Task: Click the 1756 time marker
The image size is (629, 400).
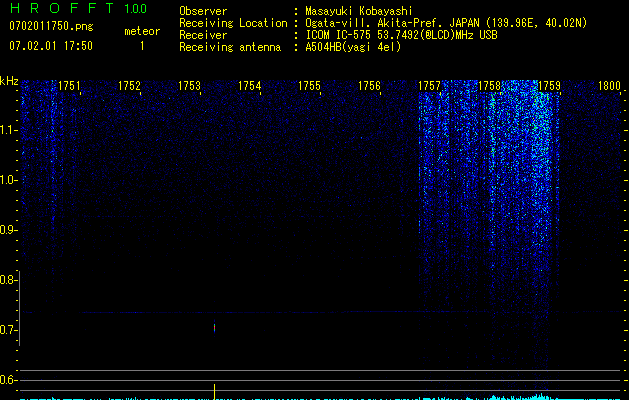Action: tap(369, 86)
